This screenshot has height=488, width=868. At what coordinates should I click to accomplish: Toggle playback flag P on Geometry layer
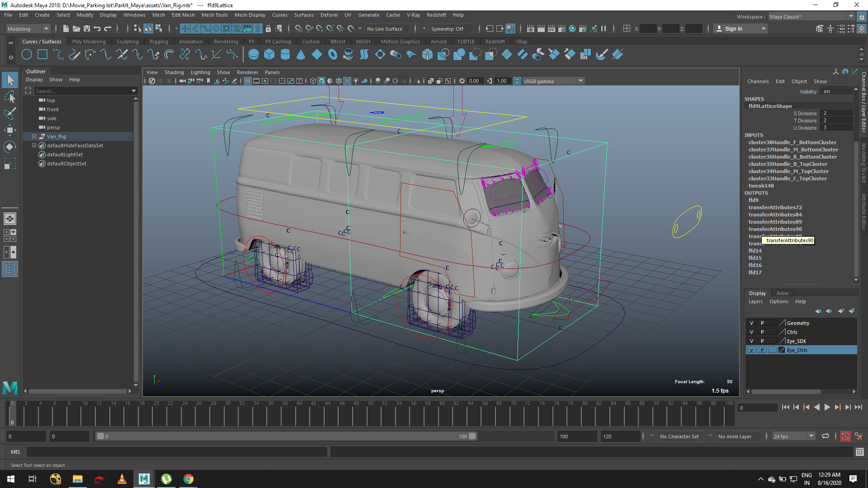point(762,323)
